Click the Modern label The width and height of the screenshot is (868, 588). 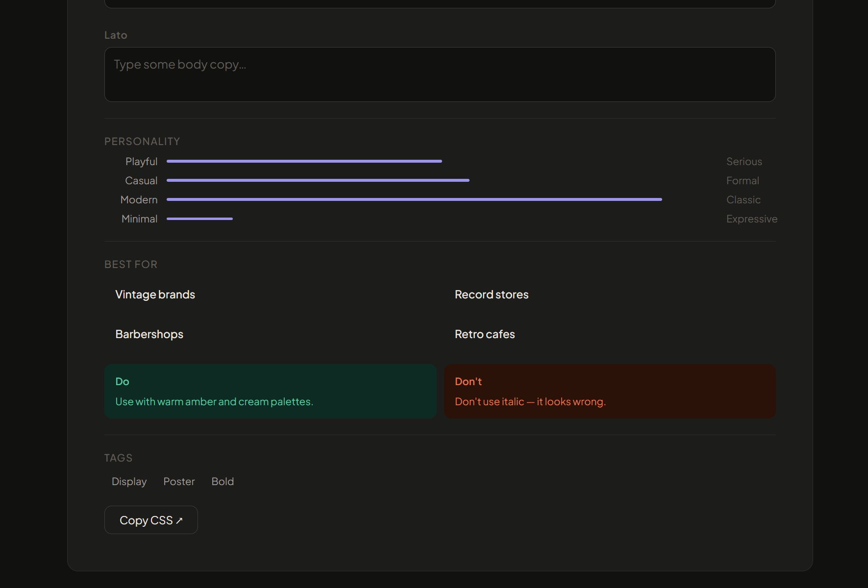point(139,200)
